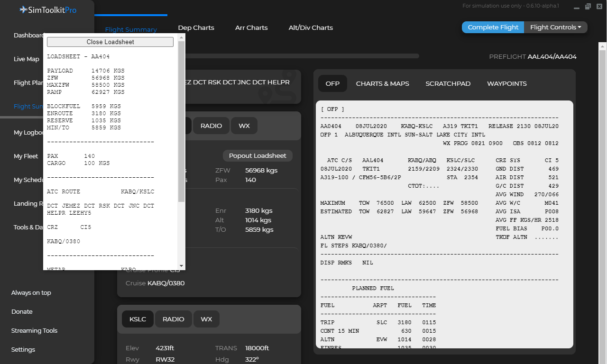The width and height of the screenshot is (607, 364).
Task: Click the 'CARGO 100 KGS' loadsheet line
Action: pos(78,163)
